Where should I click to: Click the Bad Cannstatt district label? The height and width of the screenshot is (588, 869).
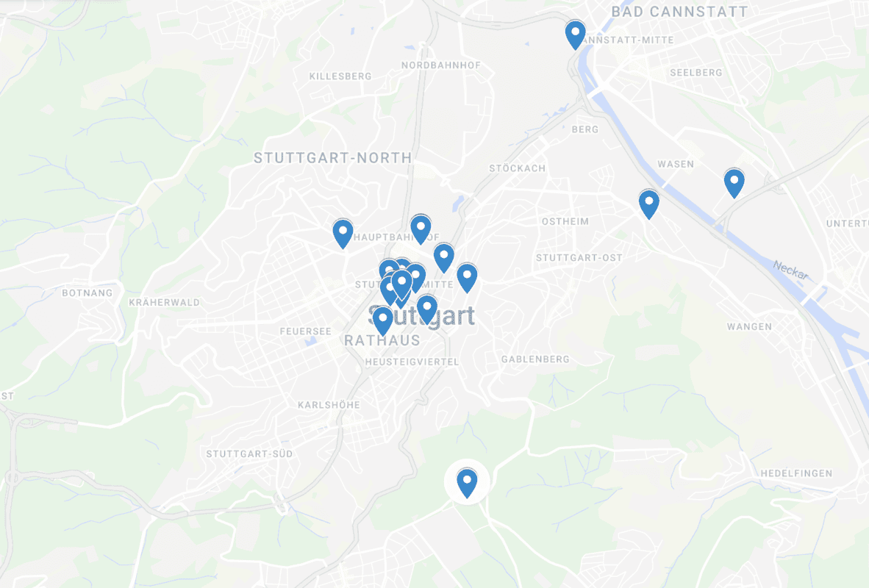pyautogui.click(x=679, y=12)
